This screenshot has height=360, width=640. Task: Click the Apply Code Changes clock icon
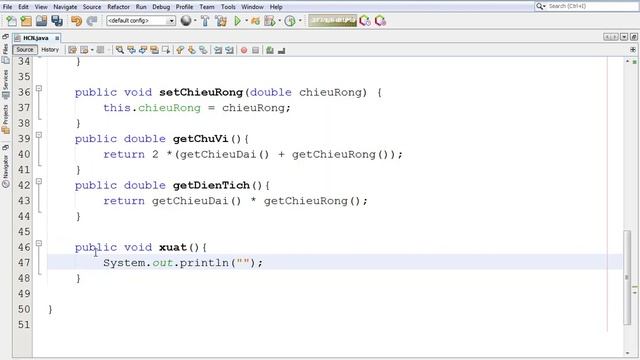(x=290, y=21)
